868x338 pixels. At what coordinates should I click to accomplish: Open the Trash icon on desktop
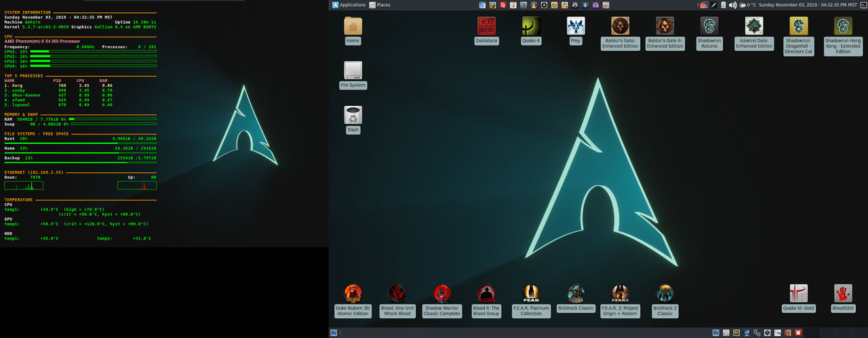(353, 115)
